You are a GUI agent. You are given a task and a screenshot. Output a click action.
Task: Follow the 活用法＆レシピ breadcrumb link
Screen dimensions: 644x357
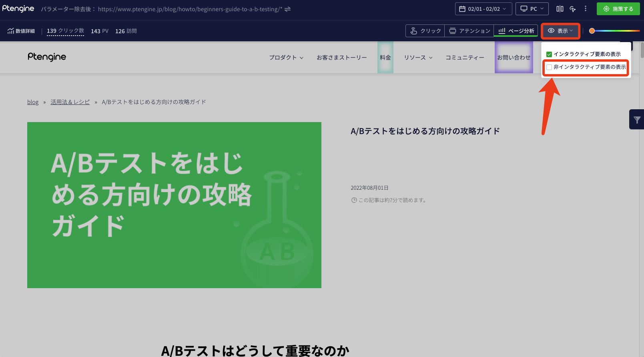click(70, 102)
